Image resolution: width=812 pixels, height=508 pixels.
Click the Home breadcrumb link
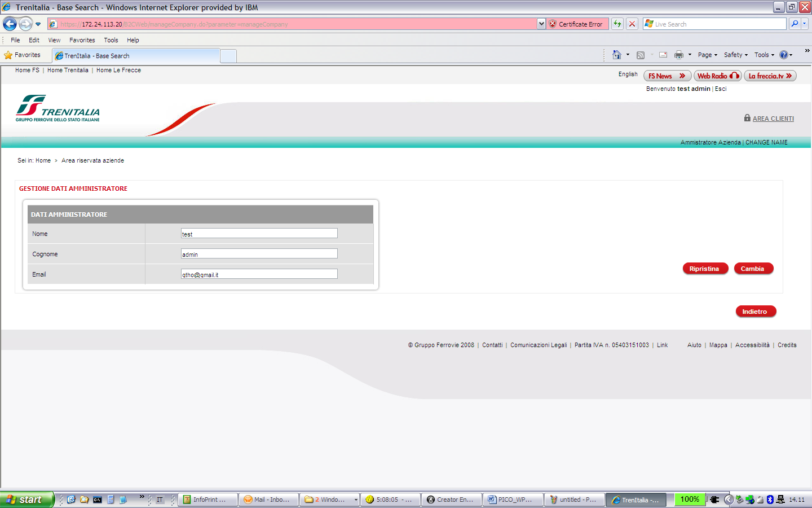43,160
